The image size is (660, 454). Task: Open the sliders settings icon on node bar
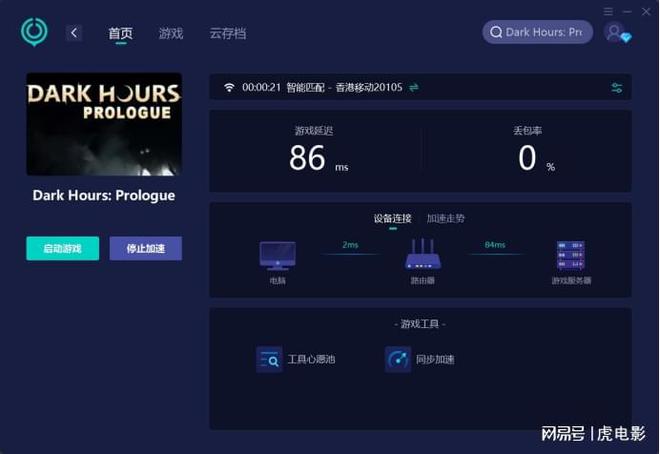(617, 88)
